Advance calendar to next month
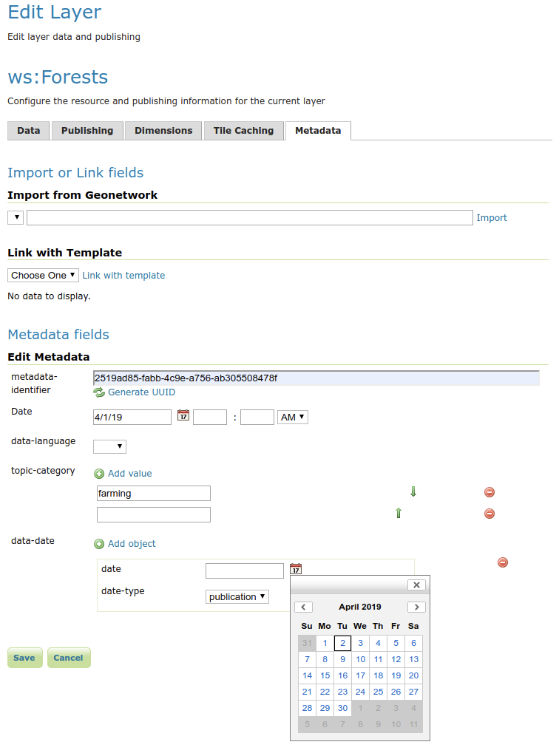 416,607
